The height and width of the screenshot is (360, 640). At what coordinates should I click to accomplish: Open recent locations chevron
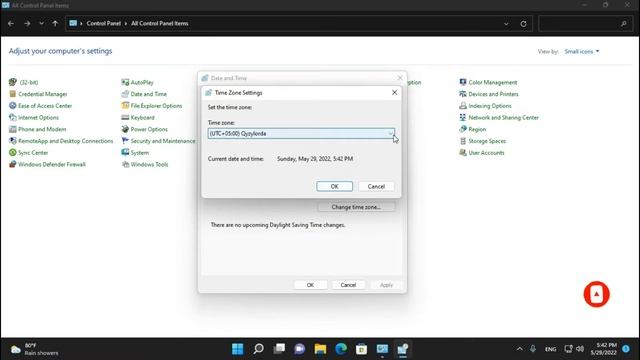coord(41,24)
